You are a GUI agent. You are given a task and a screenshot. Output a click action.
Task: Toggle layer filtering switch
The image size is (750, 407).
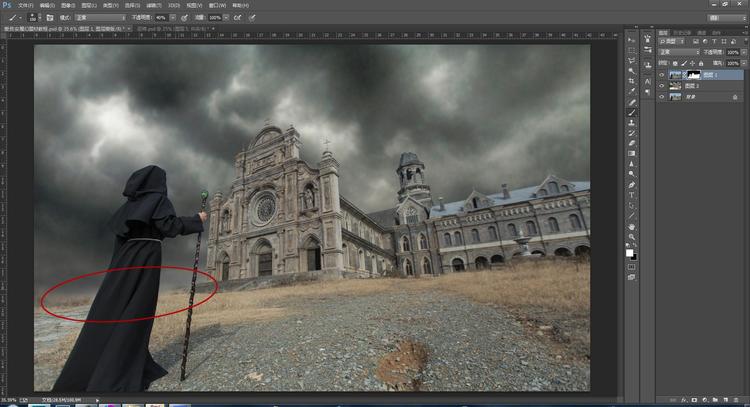(746, 41)
